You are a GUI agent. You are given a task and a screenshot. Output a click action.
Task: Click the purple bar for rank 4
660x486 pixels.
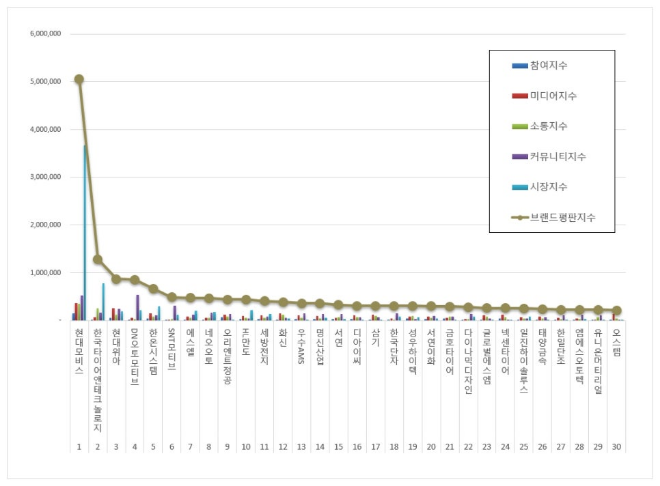(x=138, y=307)
